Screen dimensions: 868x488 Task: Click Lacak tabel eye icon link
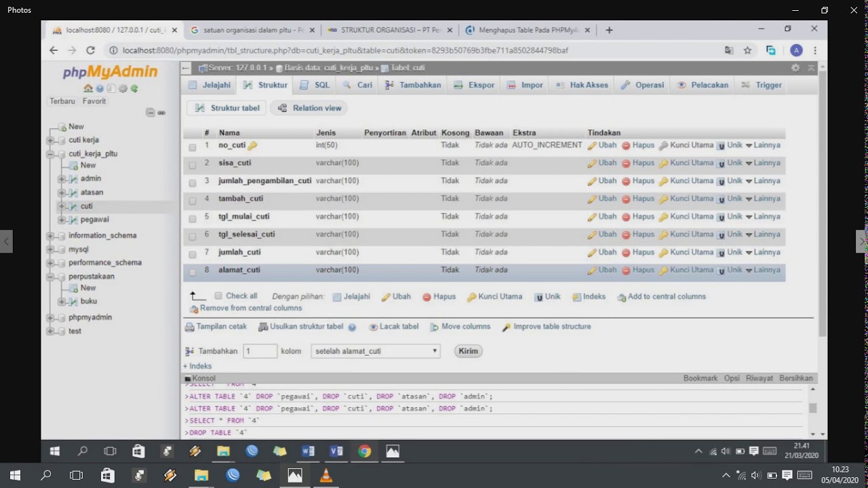point(394,327)
